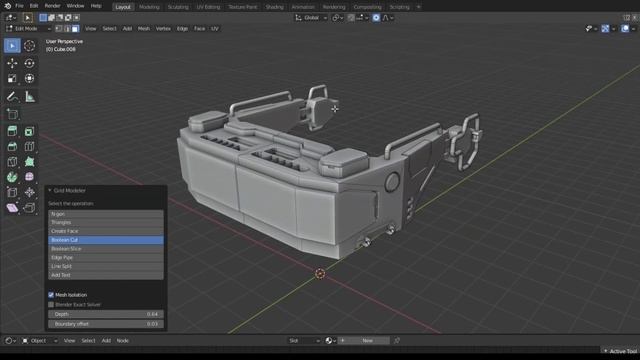640x360 pixels.
Task: Tick the Blender Exact Solver checkbox
Action: [x=51, y=304]
